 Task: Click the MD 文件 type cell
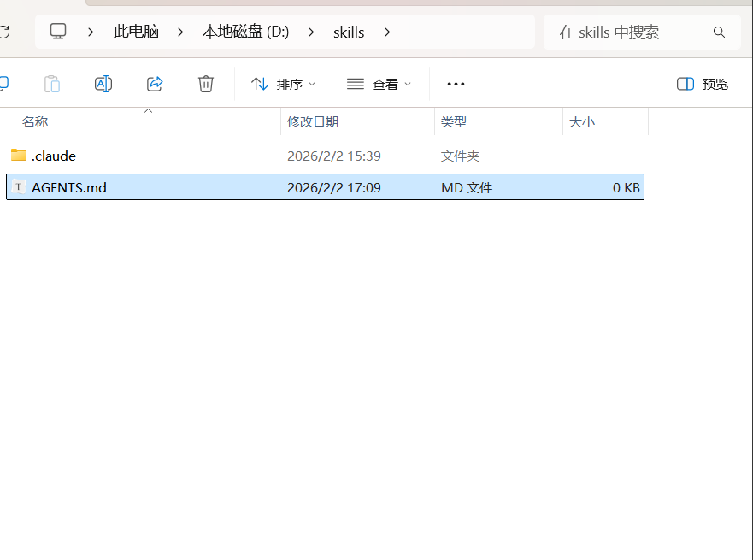pyautogui.click(x=467, y=187)
